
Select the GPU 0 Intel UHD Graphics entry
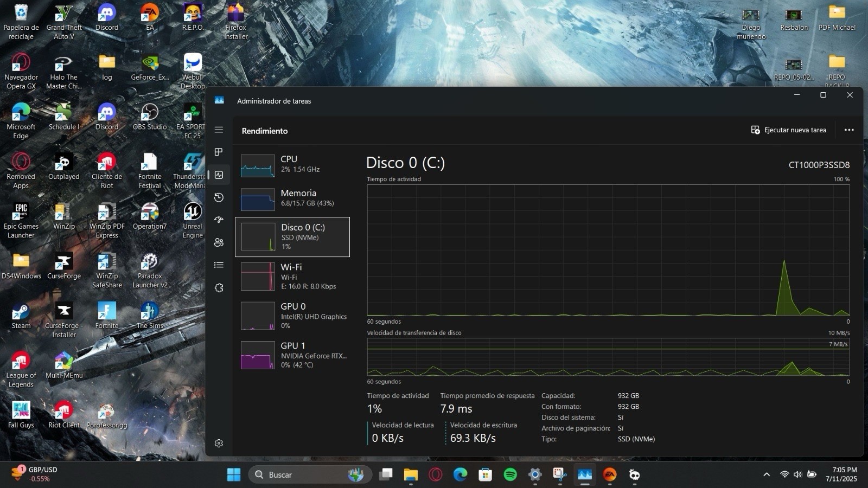point(292,316)
